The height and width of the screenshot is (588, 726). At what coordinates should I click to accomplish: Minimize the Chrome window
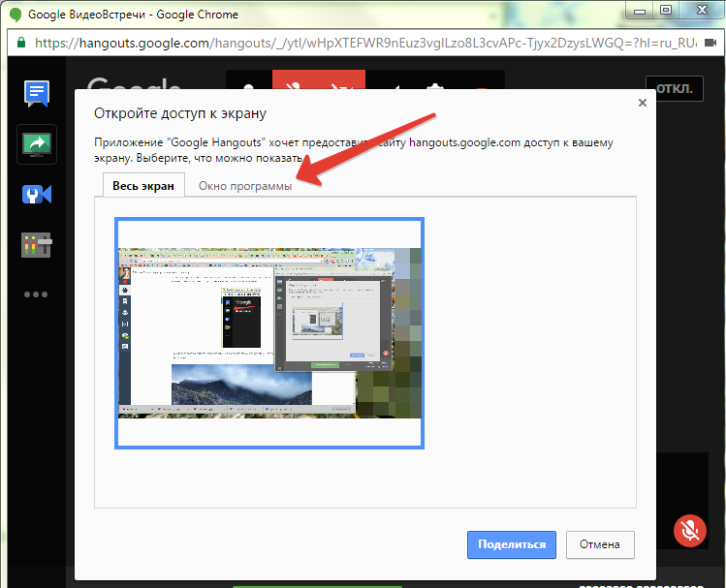(640, 11)
